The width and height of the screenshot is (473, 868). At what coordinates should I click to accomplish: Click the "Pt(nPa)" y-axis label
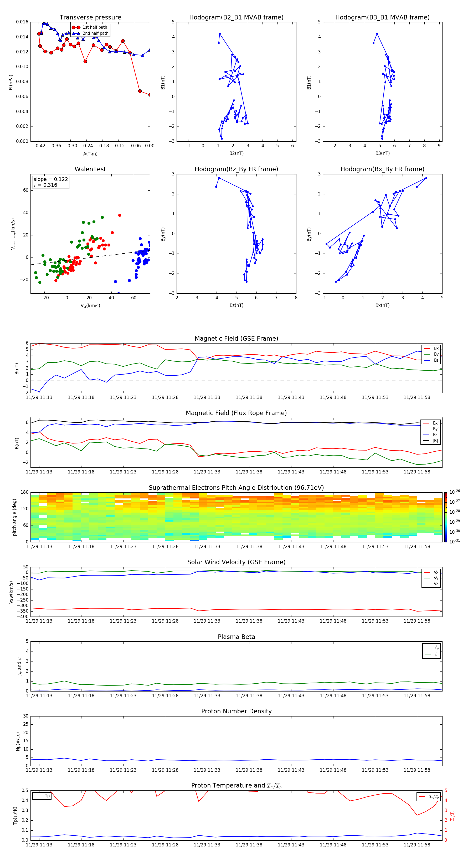11,82
